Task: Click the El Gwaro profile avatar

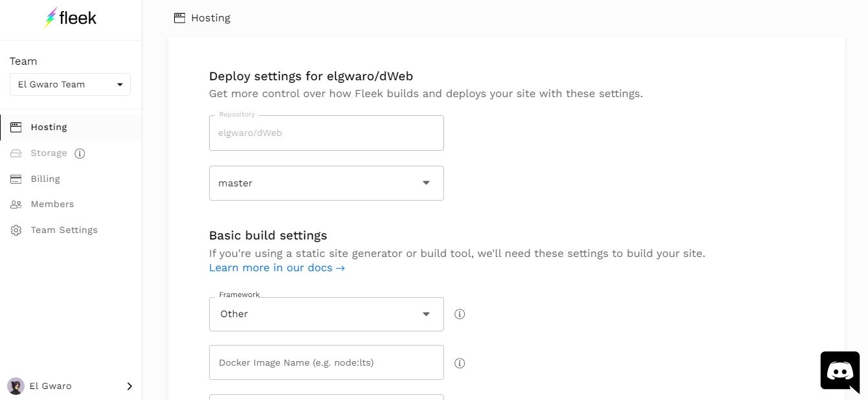Action: [14, 386]
